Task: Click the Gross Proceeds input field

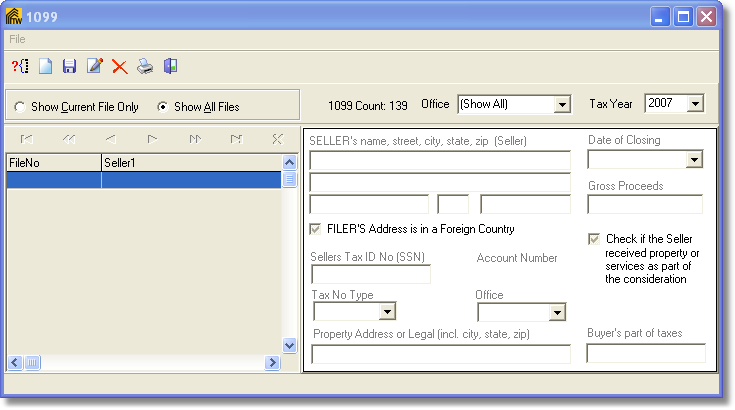Action: [645, 205]
